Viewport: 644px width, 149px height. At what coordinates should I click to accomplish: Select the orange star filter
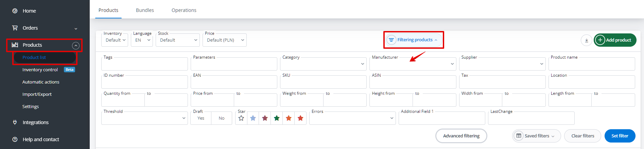(x=289, y=118)
